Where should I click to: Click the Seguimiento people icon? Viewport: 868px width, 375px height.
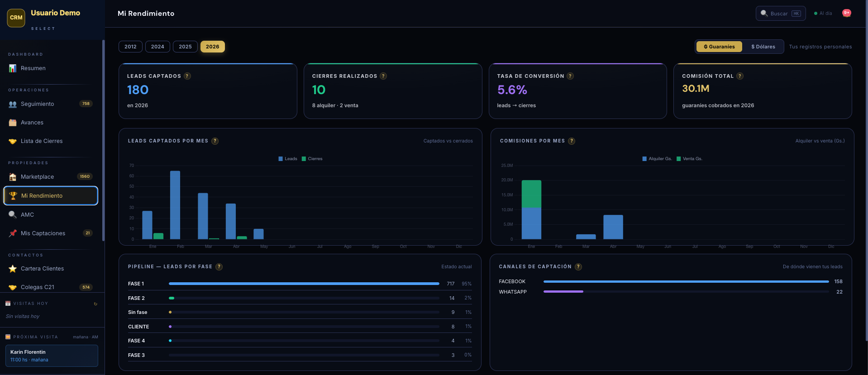[13, 104]
